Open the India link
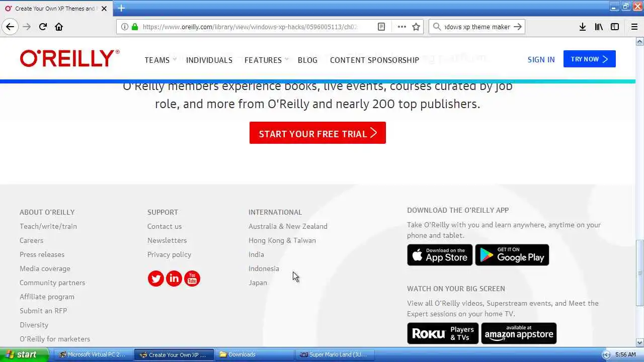This screenshot has height=362, width=644. (256, 254)
